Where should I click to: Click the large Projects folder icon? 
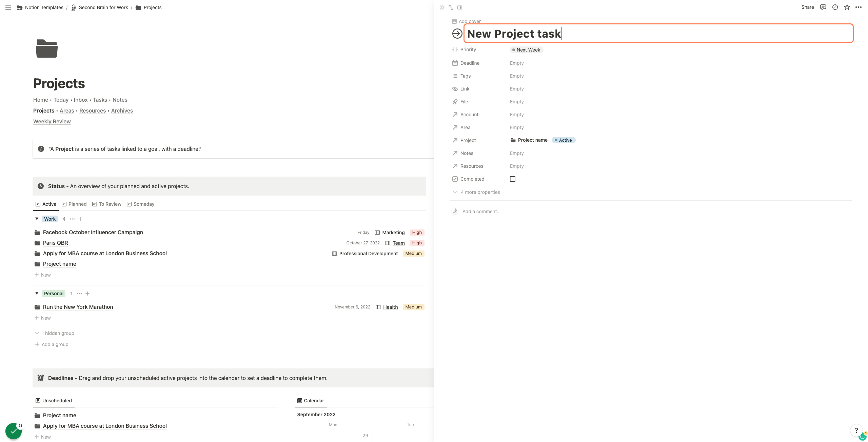point(47,48)
